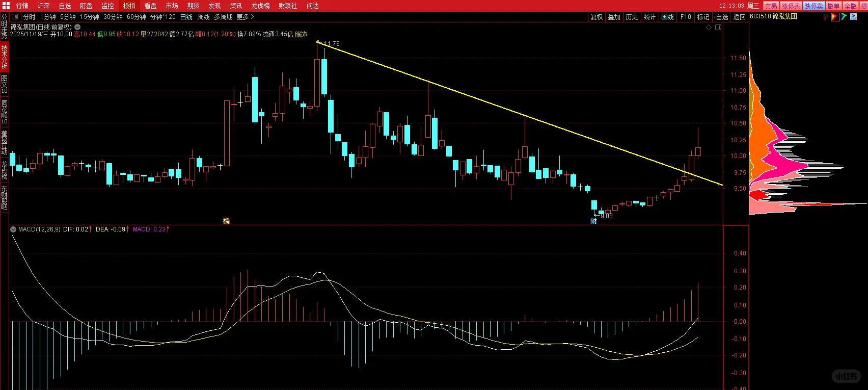Viewport: 868px width, 390px height.
Task: Open the 自选 menu
Action: point(65,6)
